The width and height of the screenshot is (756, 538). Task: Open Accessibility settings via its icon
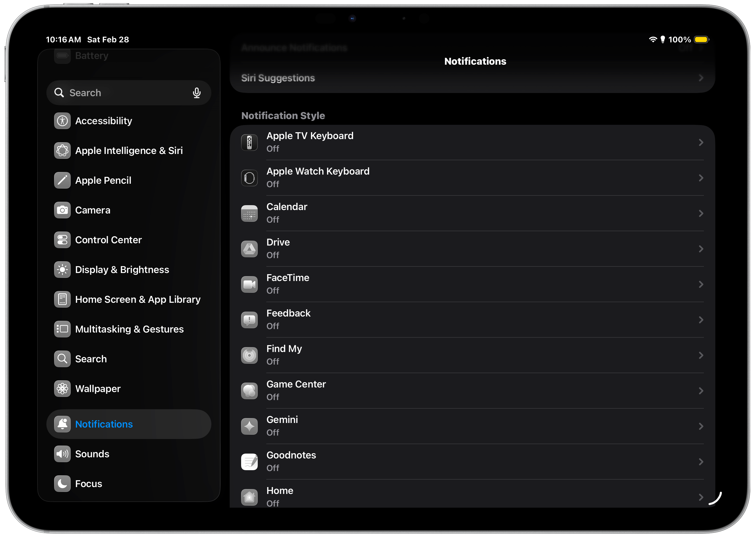point(62,121)
